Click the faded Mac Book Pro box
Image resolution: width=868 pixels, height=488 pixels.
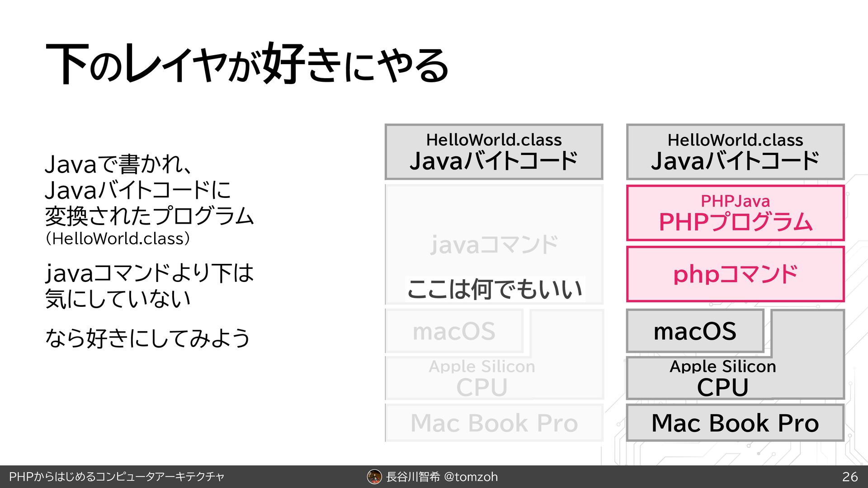point(494,423)
